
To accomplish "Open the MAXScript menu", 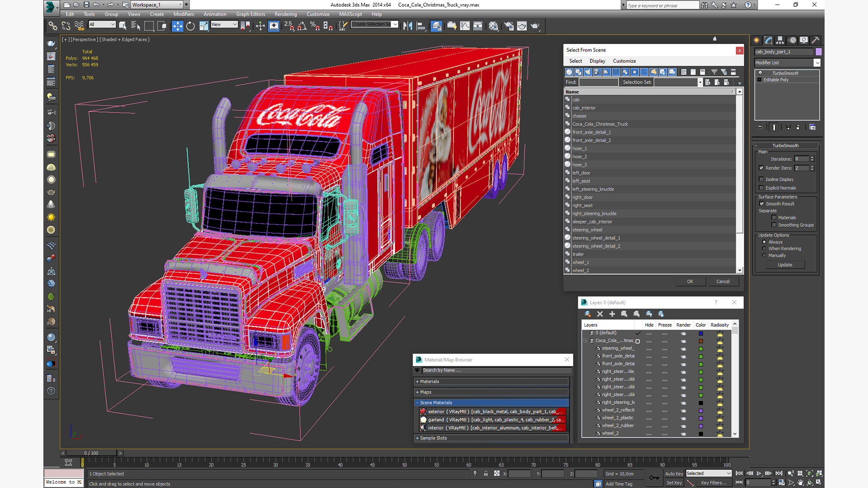I will [350, 14].
